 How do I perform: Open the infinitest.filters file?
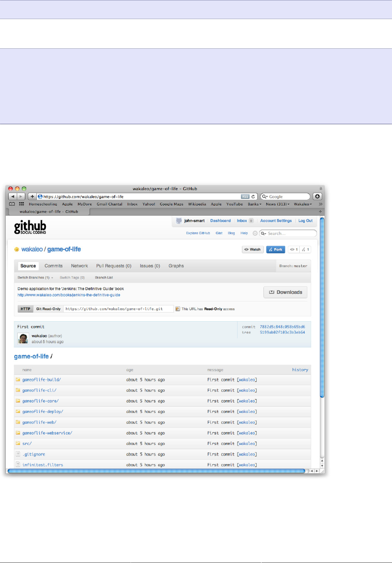(x=43, y=465)
